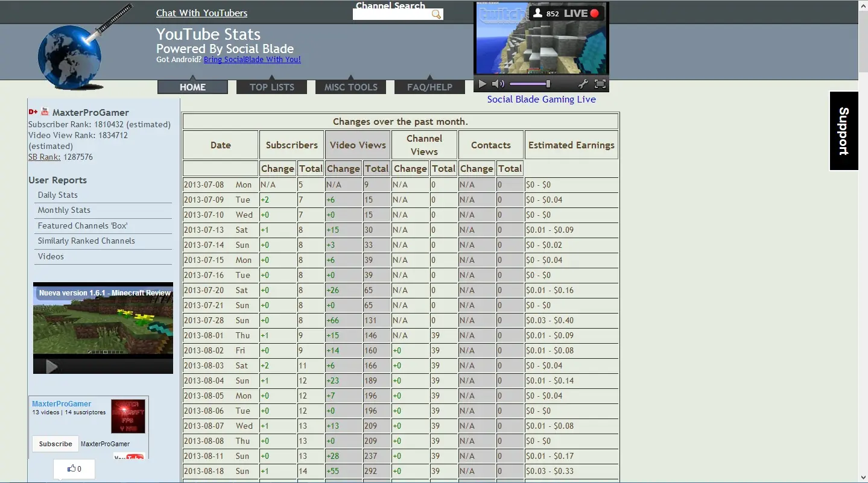The image size is (868, 483).
Task: Open the HOME tab
Action: [x=192, y=87]
